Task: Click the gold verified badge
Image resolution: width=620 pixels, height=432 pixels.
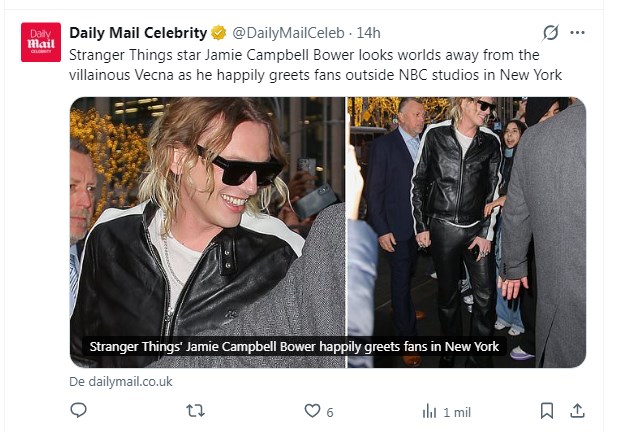Action: (x=220, y=33)
